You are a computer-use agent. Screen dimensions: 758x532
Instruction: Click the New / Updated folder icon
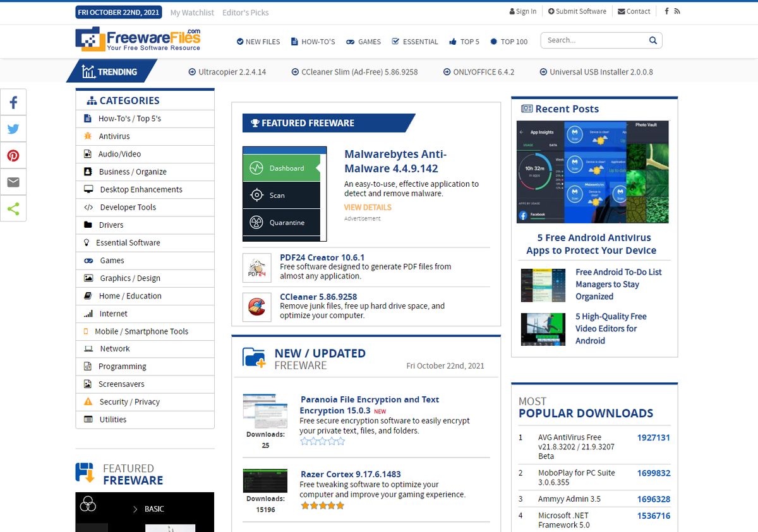[255, 357]
